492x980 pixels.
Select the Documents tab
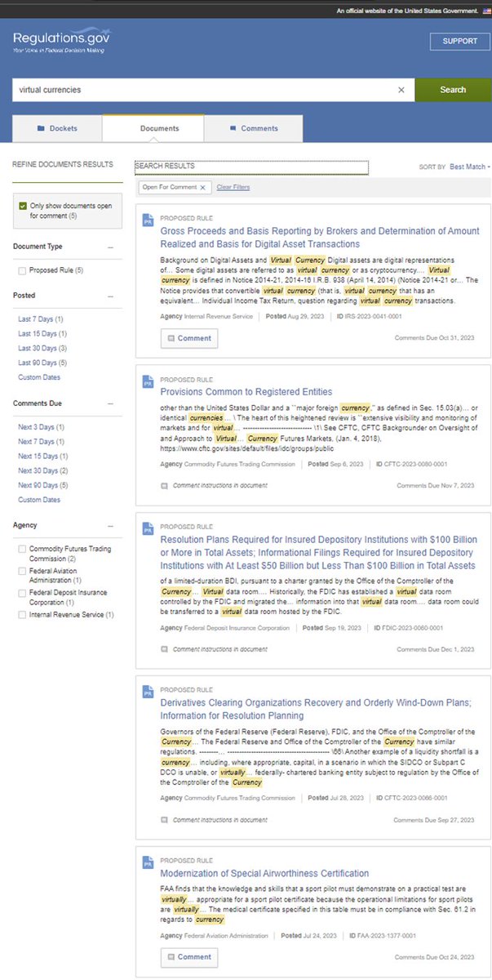pos(153,128)
